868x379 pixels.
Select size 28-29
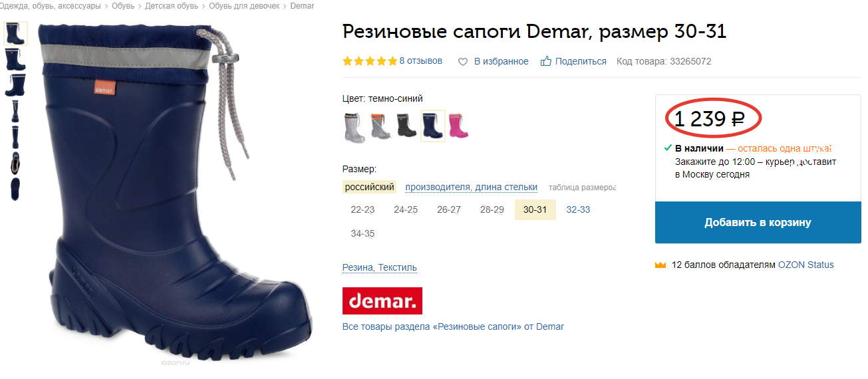click(492, 209)
